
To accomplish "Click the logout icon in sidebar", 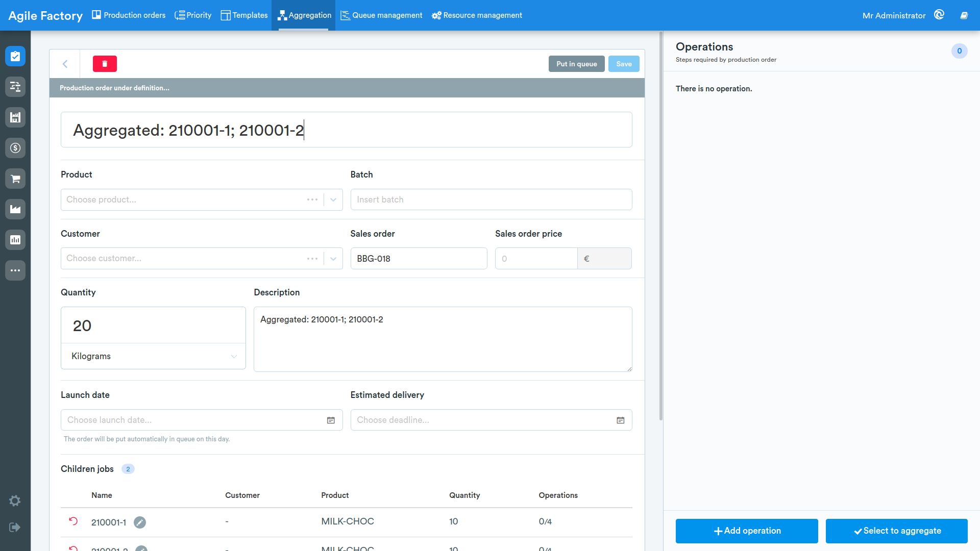I will pos(15,527).
